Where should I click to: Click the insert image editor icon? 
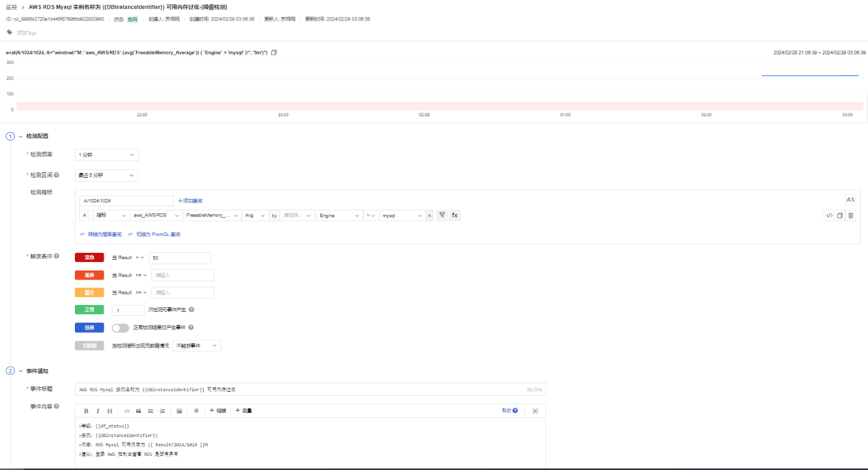click(179, 411)
